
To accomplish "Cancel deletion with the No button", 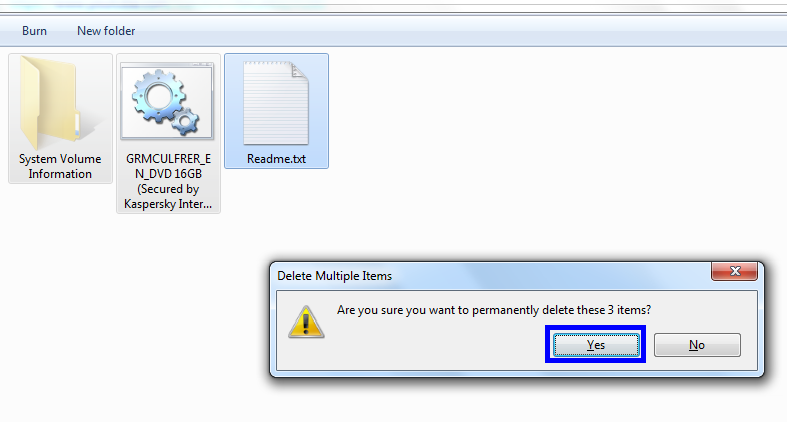I will click(x=697, y=345).
